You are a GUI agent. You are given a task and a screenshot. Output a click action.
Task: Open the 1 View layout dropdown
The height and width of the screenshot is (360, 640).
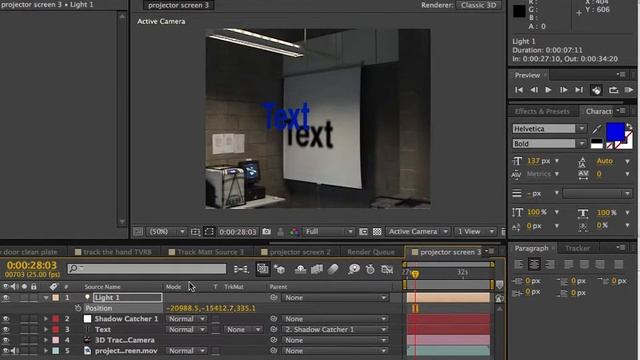[475, 232]
